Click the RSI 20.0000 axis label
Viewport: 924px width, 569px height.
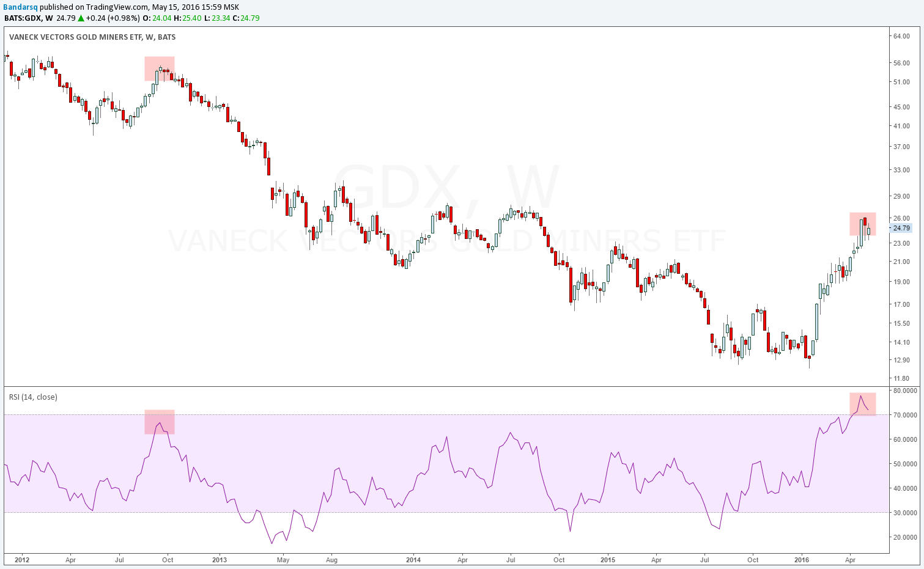[x=904, y=537]
